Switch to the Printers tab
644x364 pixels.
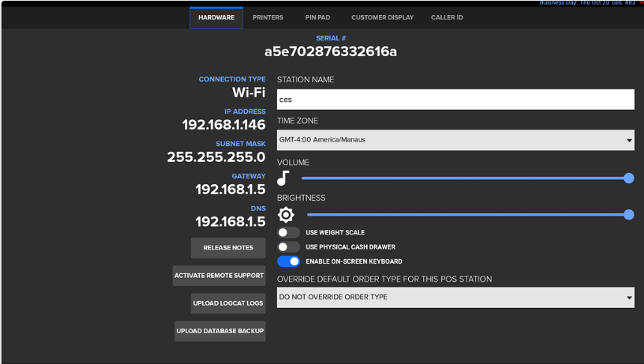(x=268, y=17)
